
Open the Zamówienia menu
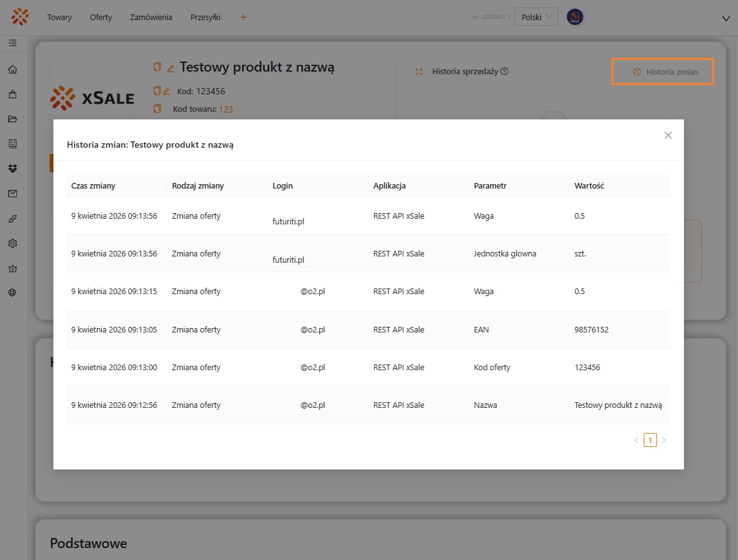(151, 18)
